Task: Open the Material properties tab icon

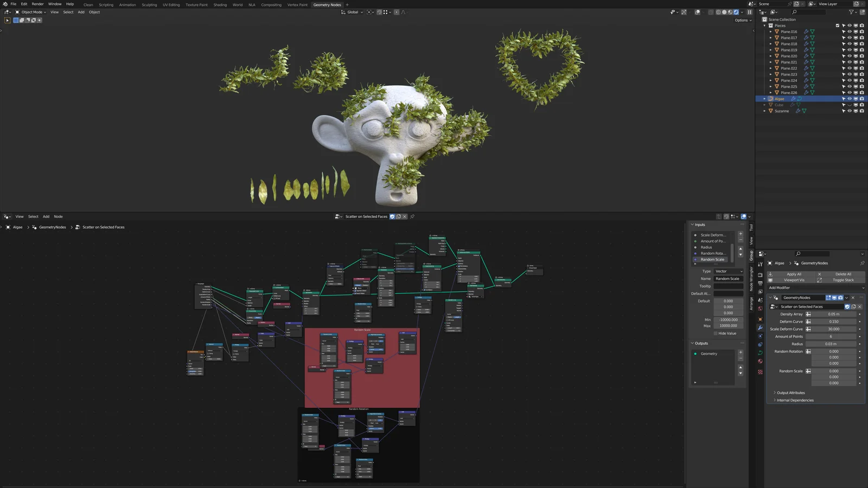Action: (x=760, y=361)
